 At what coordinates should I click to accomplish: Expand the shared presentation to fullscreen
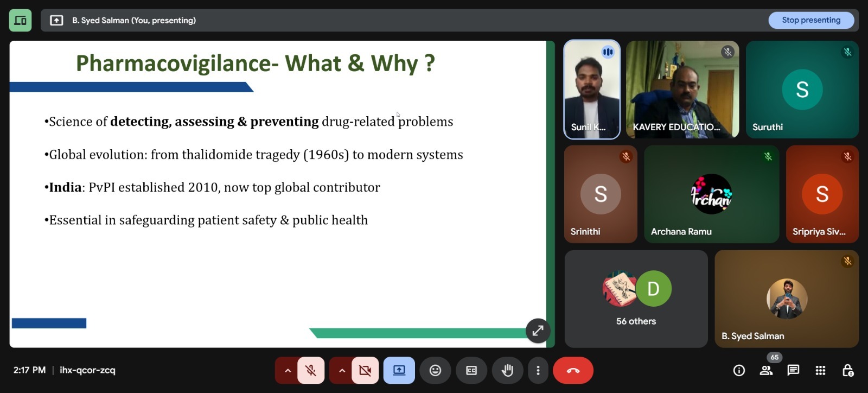coord(538,331)
